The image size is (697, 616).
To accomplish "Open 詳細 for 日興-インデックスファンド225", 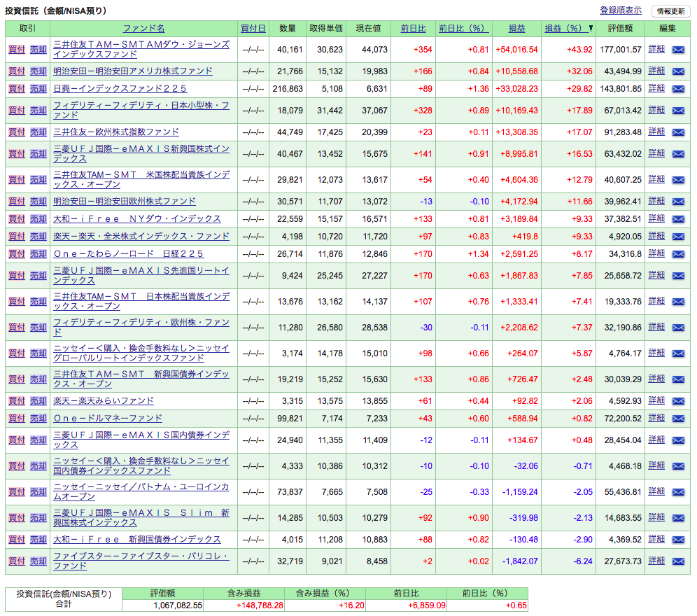I will coord(656,88).
